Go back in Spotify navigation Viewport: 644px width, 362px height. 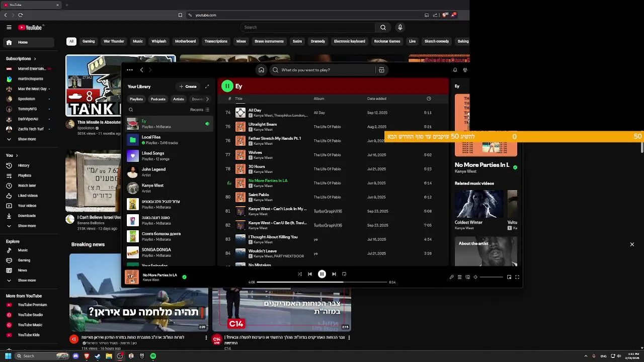(141, 70)
